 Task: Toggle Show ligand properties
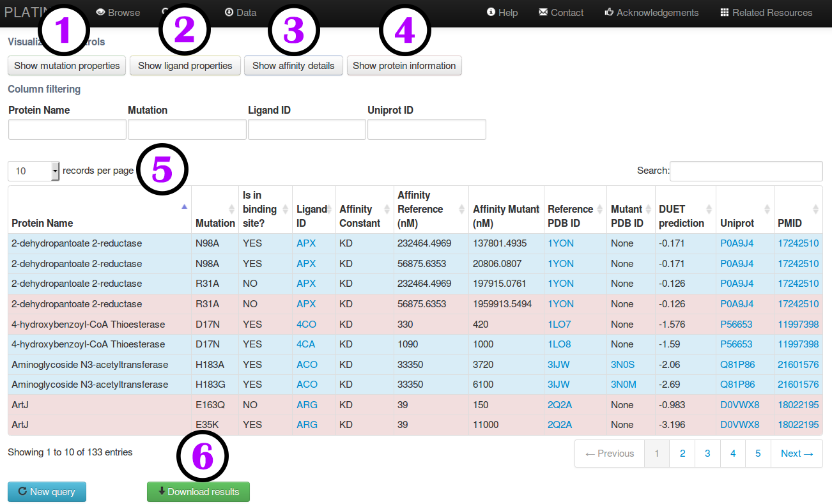(x=185, y=66)
